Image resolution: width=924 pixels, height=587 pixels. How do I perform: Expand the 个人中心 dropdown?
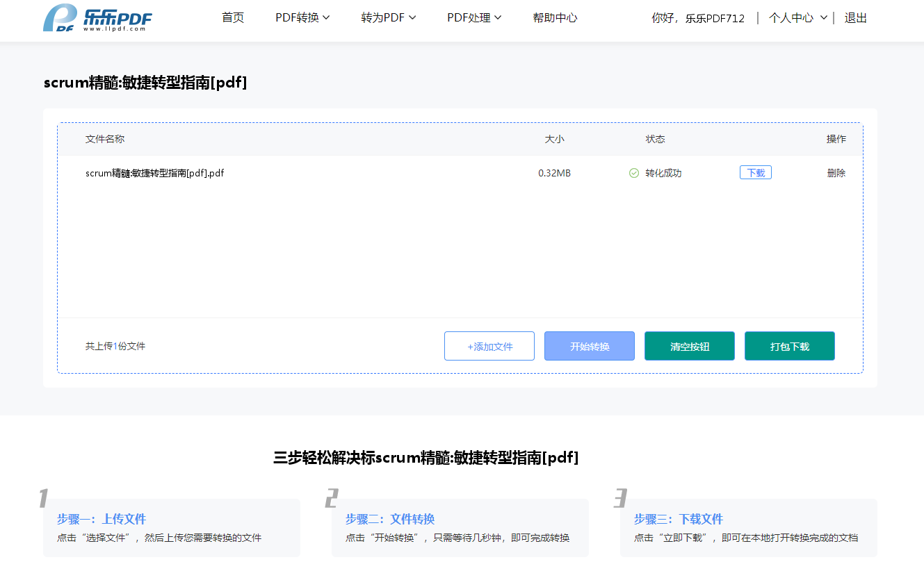[798, 18]
